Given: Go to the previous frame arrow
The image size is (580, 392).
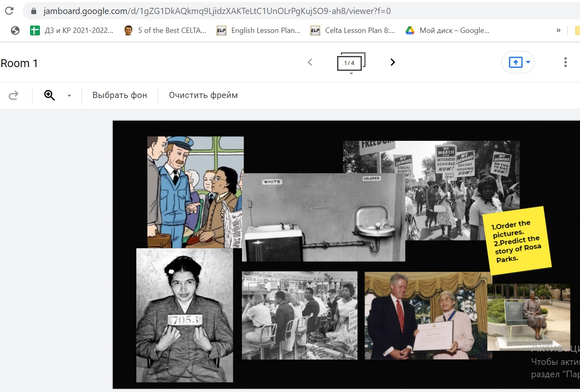Looking at the screenshot, I should click(310, 62).
